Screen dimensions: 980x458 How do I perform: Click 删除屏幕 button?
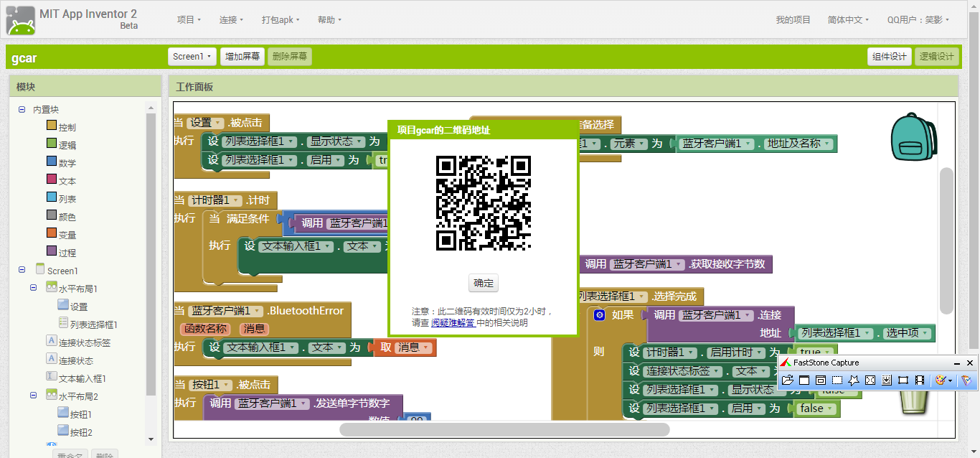click(x=290, y=57)
